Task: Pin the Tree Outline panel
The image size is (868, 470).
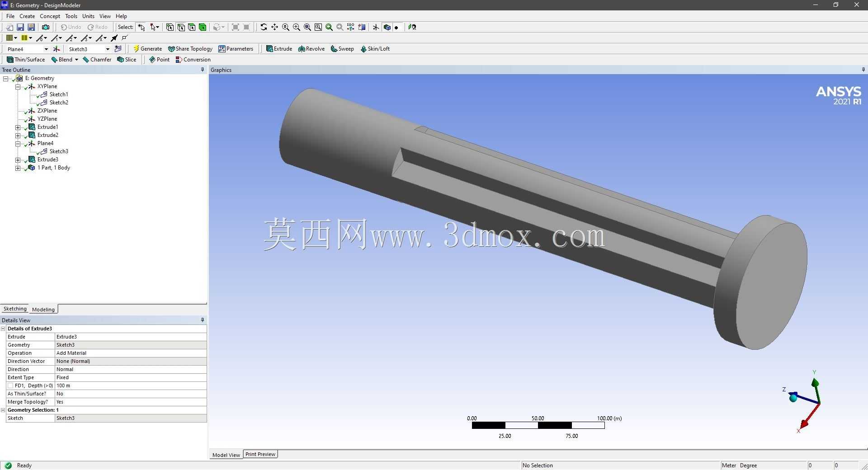Action: point(203,70)
